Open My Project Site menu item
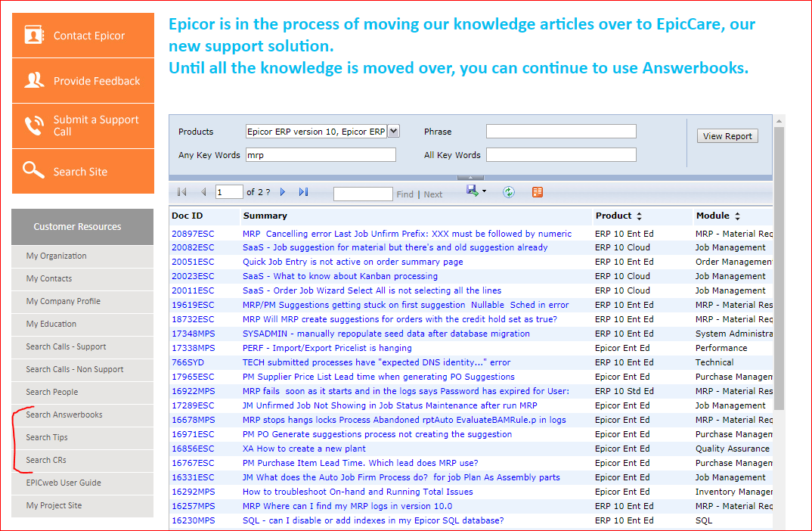Image resolution: width=812 pixels, height=531 pixels. click(x=82, y=505)
